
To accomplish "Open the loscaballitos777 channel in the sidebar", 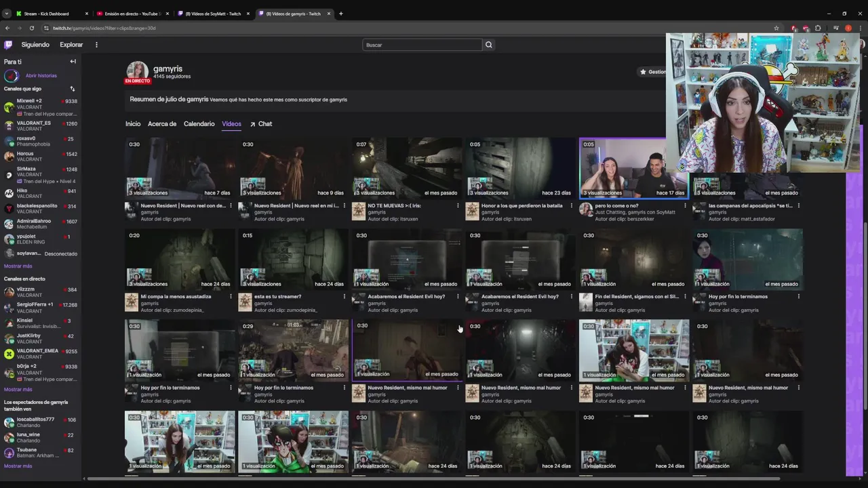I will (x=41, y=422).
